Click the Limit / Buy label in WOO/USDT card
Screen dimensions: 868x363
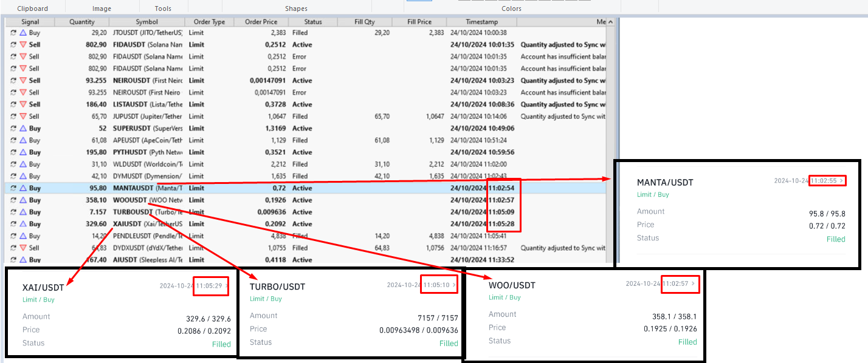click(505, 297)
